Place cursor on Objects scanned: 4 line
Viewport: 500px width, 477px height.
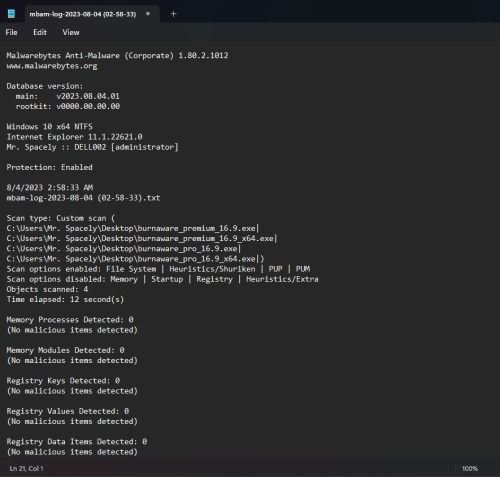pyautogui.click(x=47, y=289)
